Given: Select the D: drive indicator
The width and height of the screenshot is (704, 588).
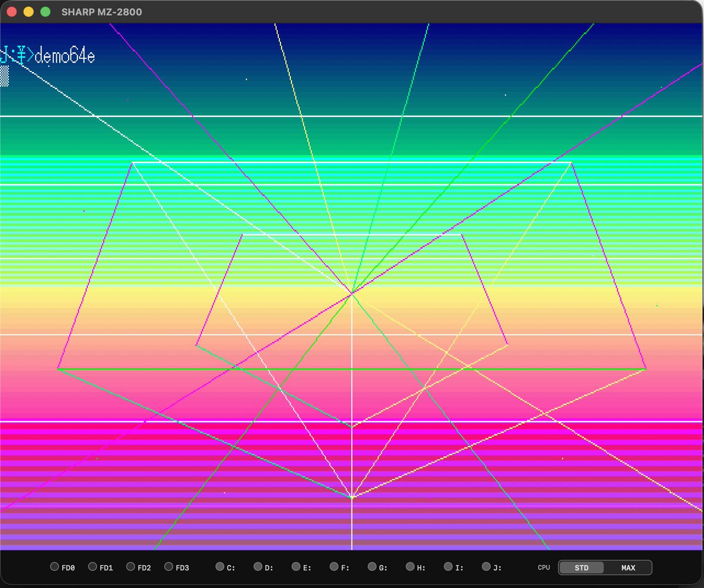Looking at the screenshot, I should 258,567.
